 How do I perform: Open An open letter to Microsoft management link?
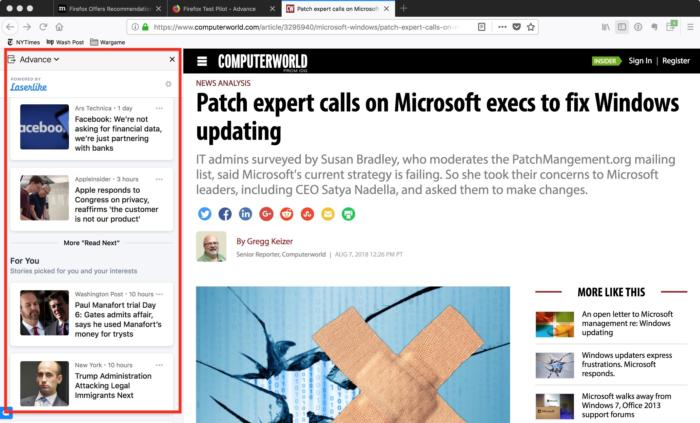pos(627,323)
